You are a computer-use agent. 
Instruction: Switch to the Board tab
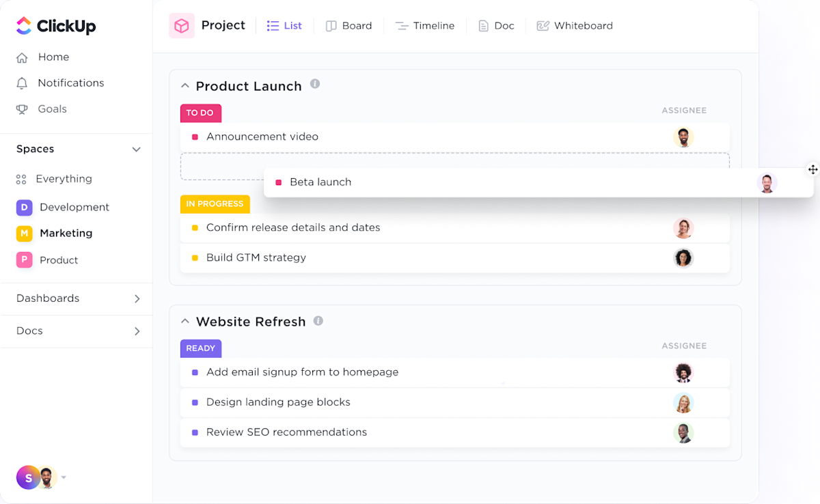[348, 25]
